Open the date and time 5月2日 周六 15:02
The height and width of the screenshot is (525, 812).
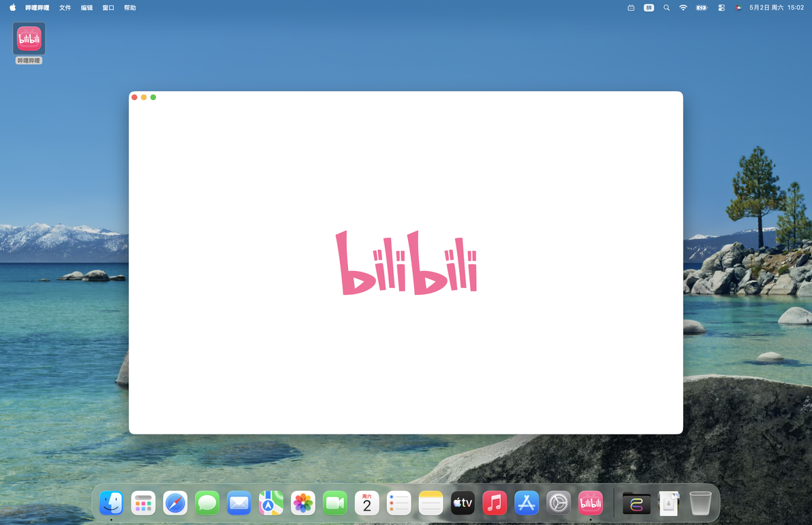point(777,7)
